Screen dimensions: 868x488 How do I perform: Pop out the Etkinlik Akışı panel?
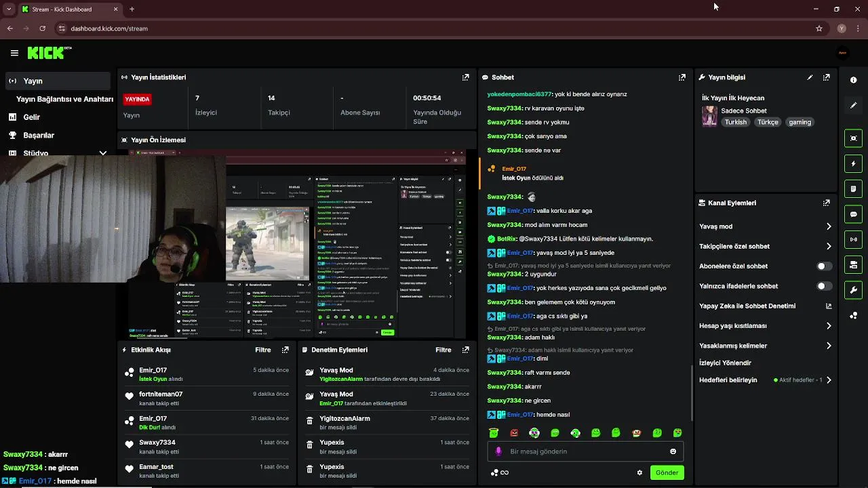(285, 350)
